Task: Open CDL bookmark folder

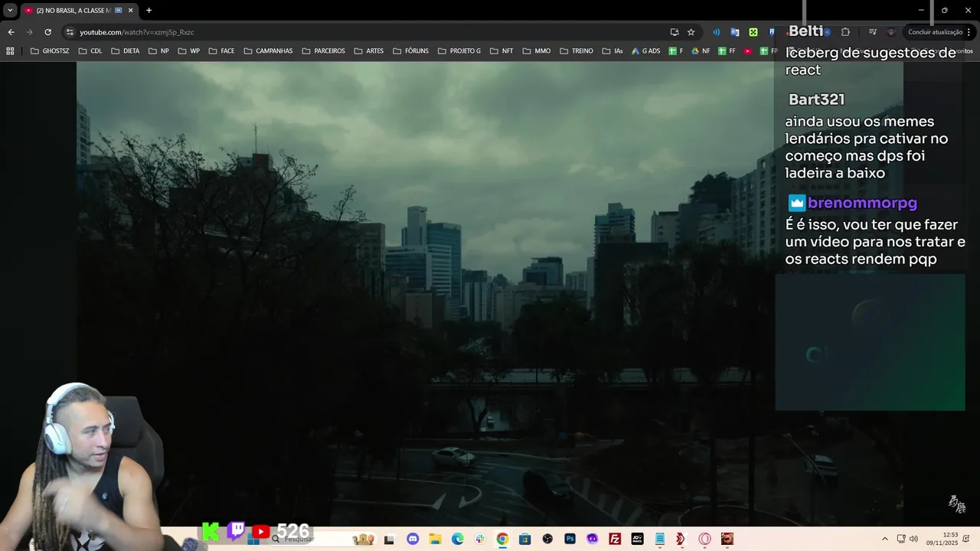Action: (90, 51)
